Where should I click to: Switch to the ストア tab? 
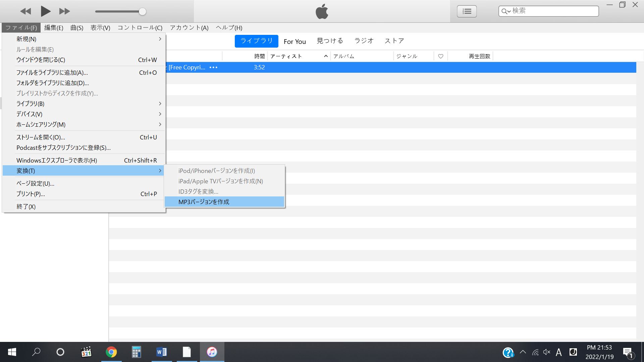[x=394, y=41]
